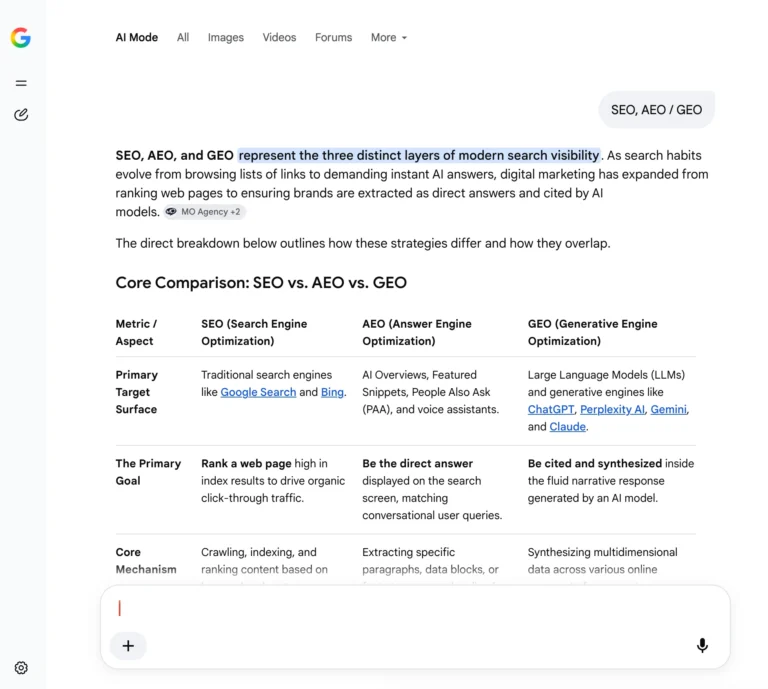
Task: Open the Gemini link
Action: [669, 409]
